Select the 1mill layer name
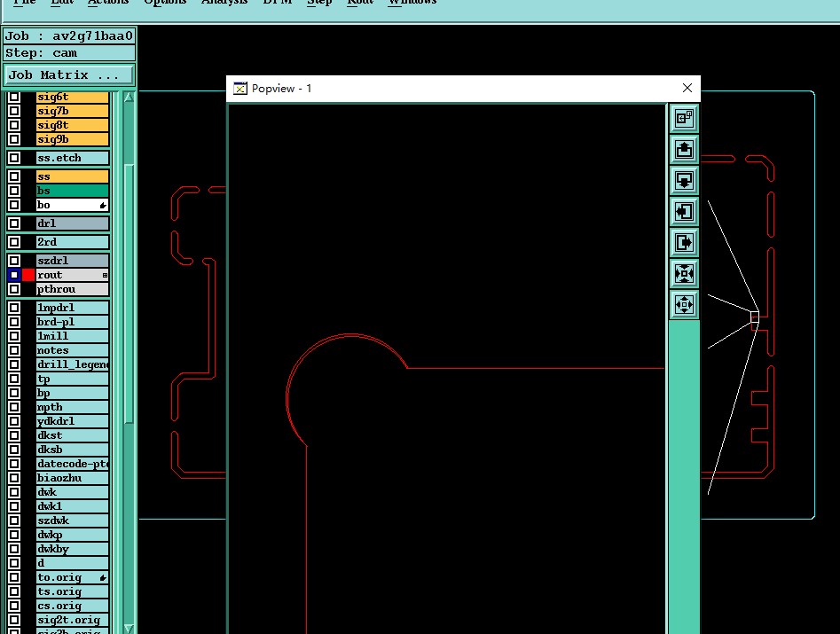 click(73, 336)
